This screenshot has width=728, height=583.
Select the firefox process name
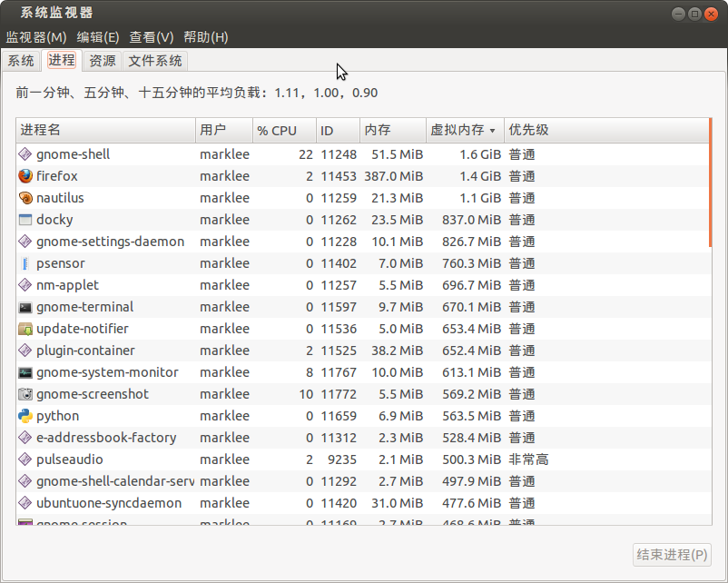click(57, 176)
